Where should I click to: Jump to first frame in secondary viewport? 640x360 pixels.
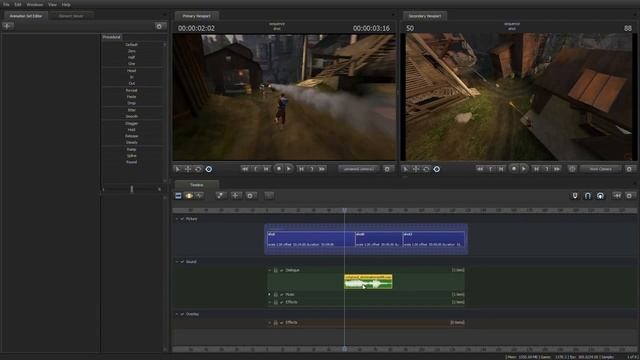point(480,169)
